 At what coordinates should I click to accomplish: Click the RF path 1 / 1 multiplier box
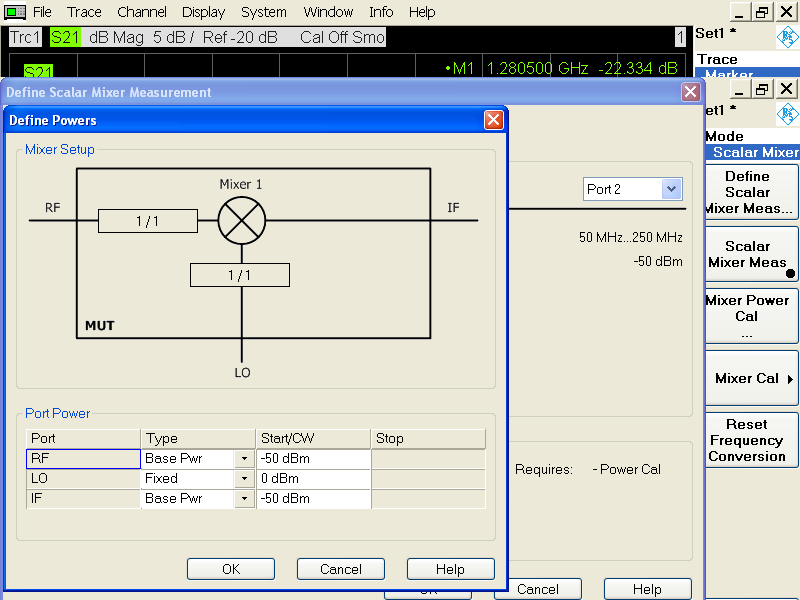pos(147,221)
